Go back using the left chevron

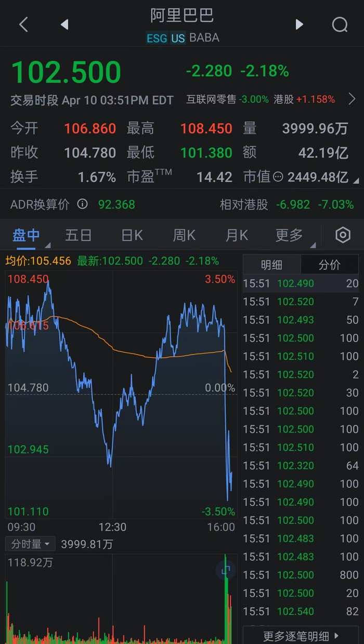click(23, 24)
